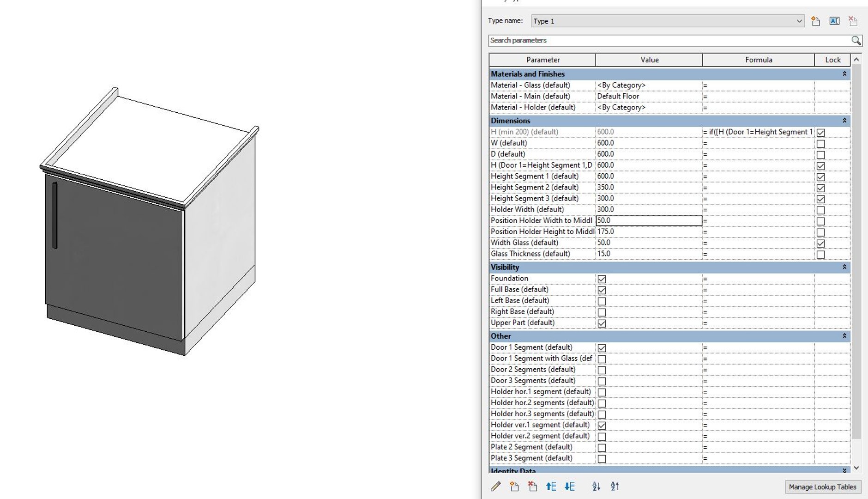
Task: Click the cabinet 3D model preview
Action: point(149,222)
